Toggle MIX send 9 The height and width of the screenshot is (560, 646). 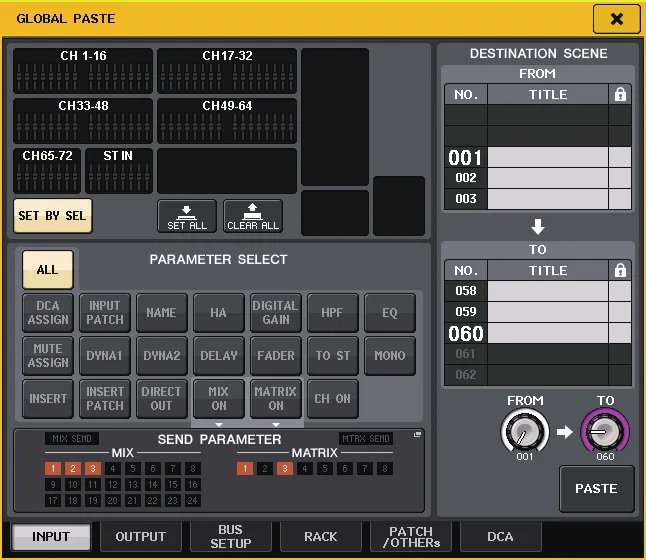pyautogui.click(x=53, y=485)
